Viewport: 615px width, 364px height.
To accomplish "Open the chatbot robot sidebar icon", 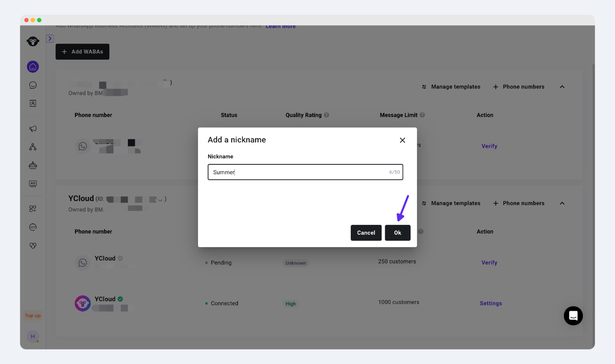I will [33, 166].
